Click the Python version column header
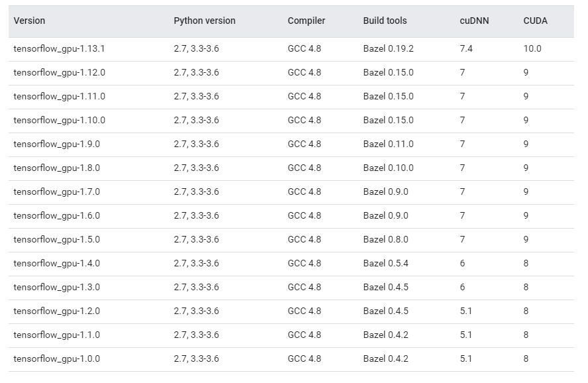The width and height of the screenshot is (588, 383). [x=204, y=21]
